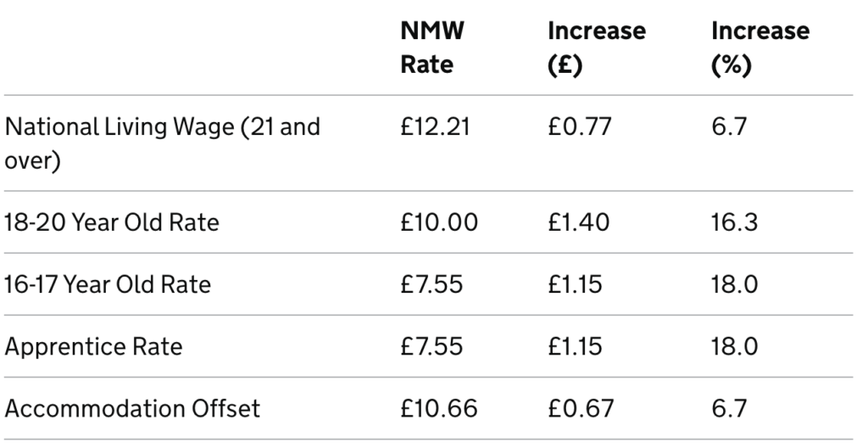Click the £12.21 rate cell

click(436, 127)
